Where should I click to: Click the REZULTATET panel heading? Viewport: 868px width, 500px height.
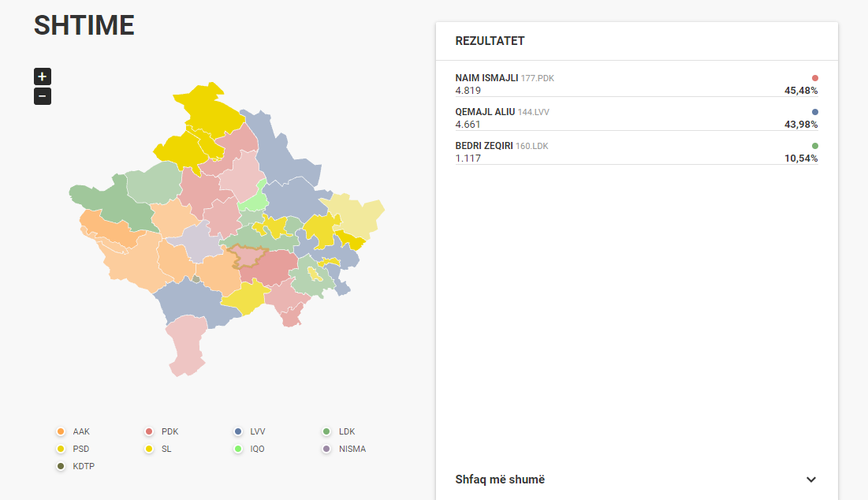coord(490,41)
